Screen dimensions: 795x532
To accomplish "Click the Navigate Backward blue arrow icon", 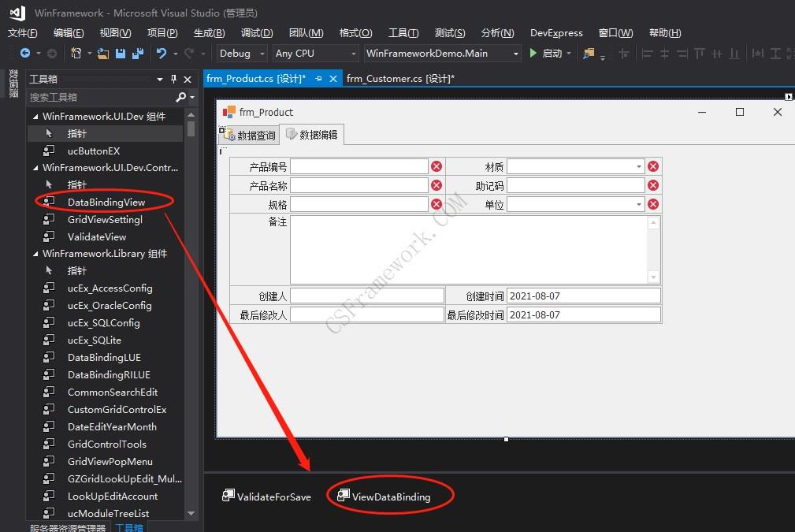I will (x=25, y=53).
